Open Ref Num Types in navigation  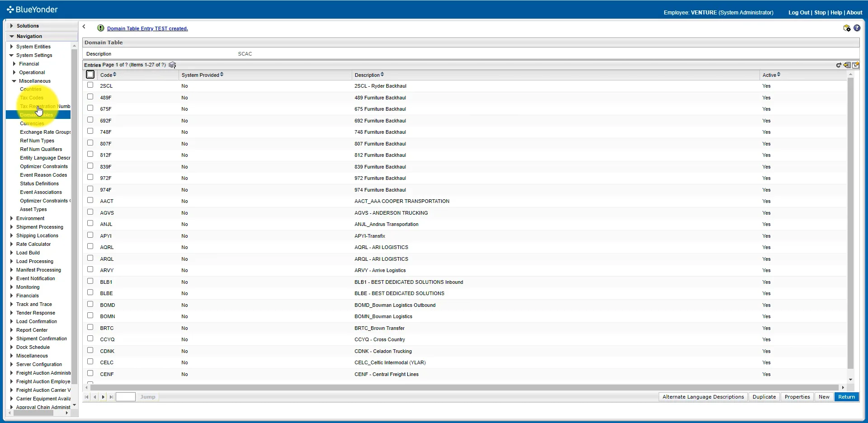coord(37,141)
